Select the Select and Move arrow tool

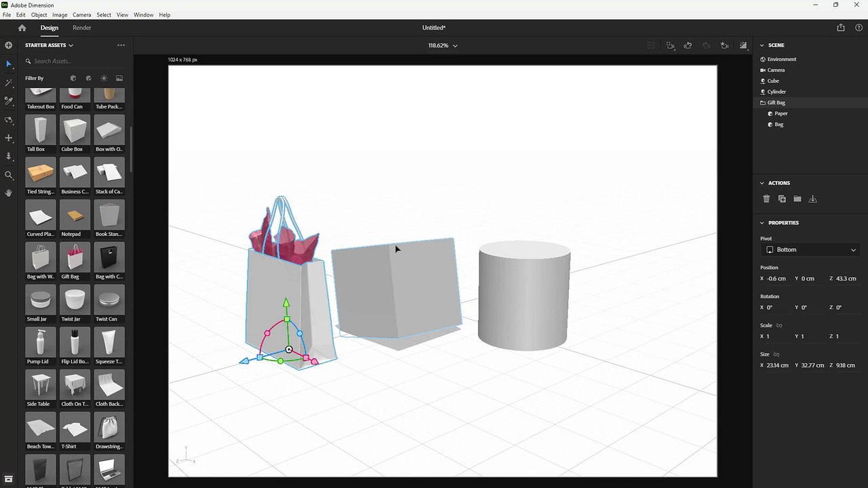coord(9,64)
